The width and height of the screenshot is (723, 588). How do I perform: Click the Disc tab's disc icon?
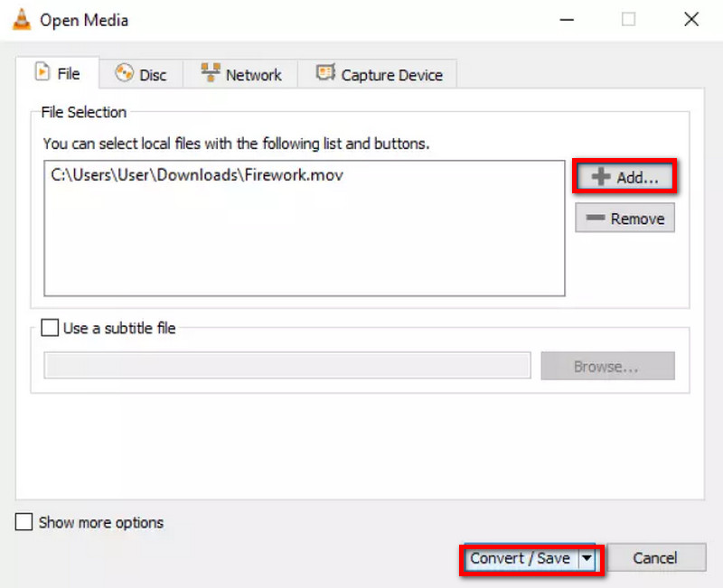(124, 74)
